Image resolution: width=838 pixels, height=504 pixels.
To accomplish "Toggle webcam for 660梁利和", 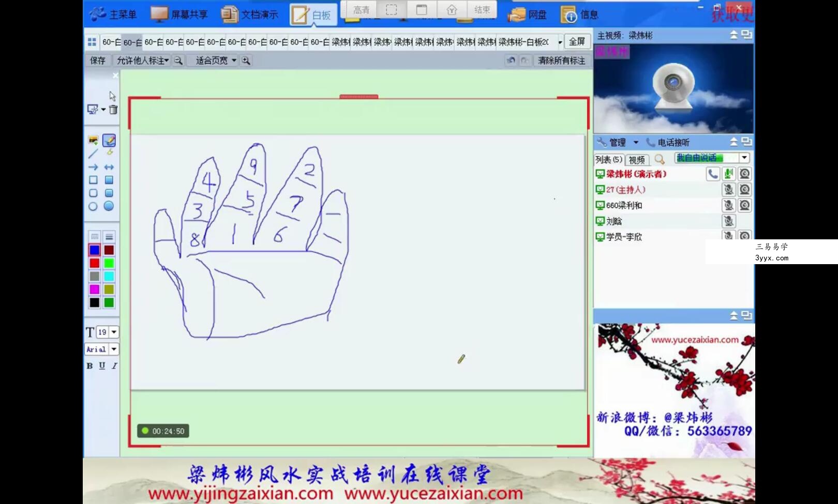I will (x=744, y=205).
